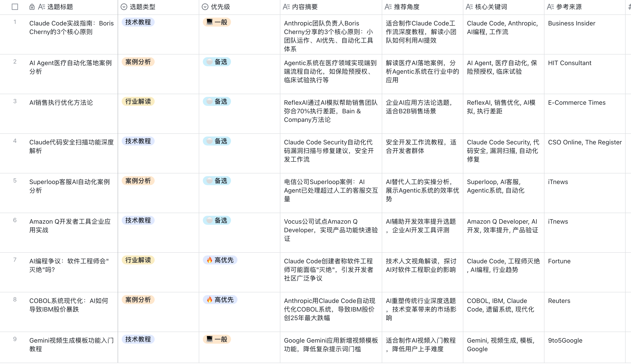Click the text icon of 内容摘要 column
Screen dimensions: 631x364
(286, 7)
